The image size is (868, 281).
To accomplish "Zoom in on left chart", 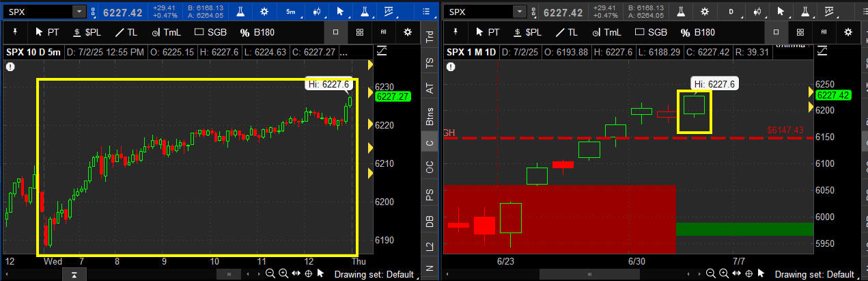I will click(283, 273).
